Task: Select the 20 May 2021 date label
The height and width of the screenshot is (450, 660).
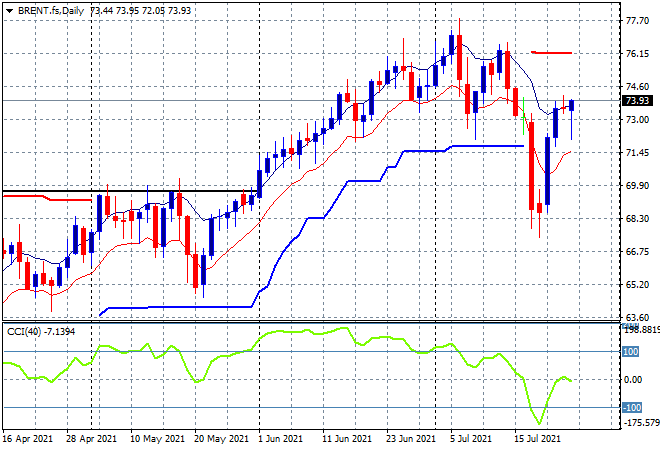Action: pyautogui.click(x=221, y=439)
